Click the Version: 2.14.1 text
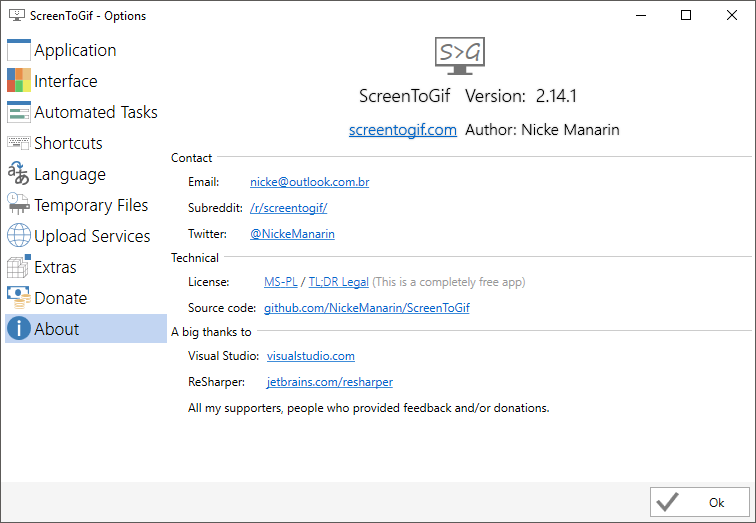The height and width of the screenshot is (523, 756). (521, 96)
